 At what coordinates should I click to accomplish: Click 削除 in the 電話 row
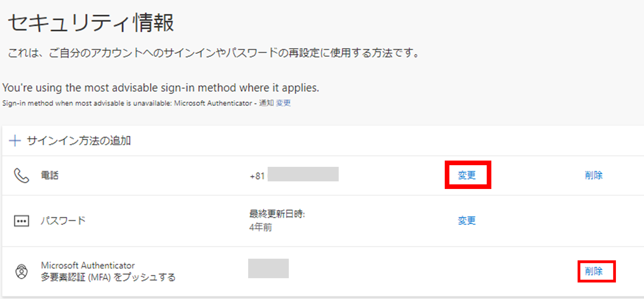[593, 175]
